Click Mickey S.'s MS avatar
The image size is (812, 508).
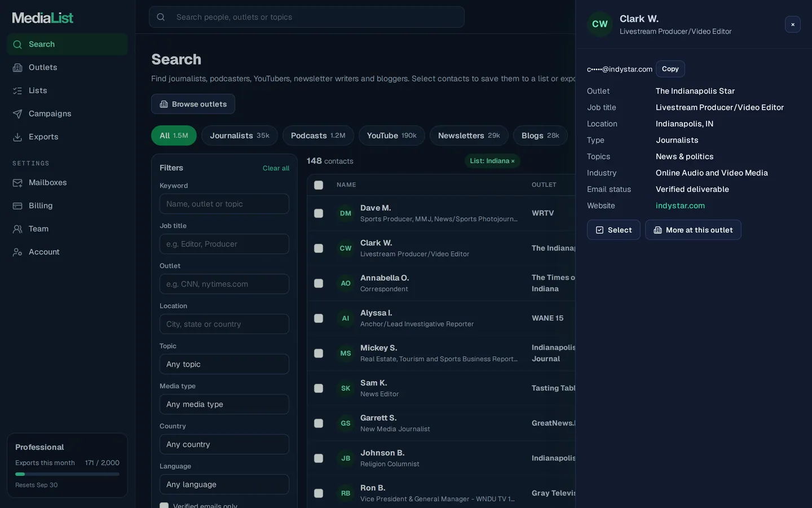point(346,353)
